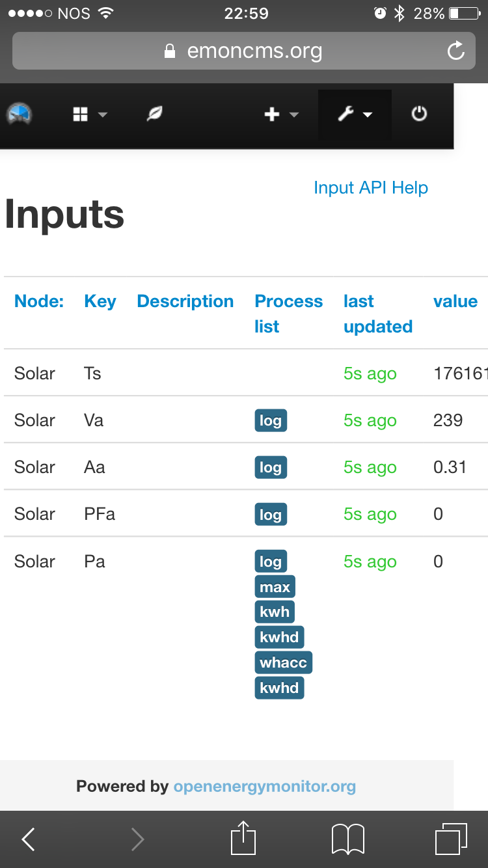Tap the kwh process tag for Pa

pyautogui.click(x=275, y=612)
